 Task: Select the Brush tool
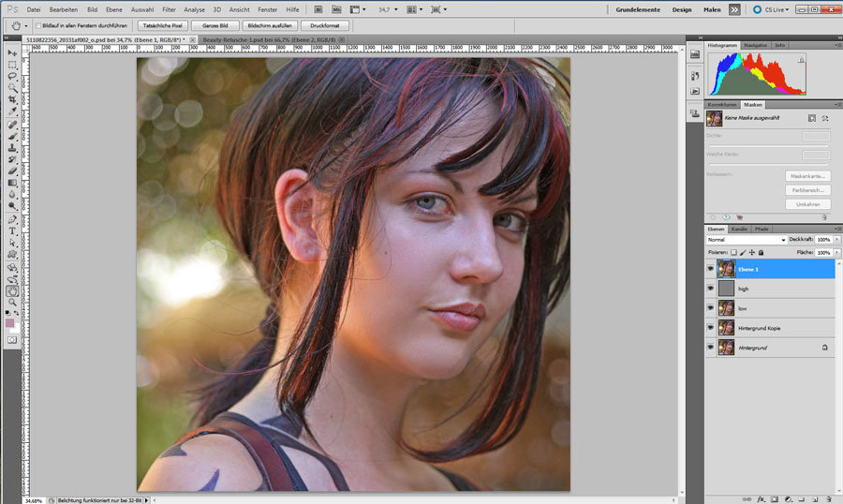point(12,136)
